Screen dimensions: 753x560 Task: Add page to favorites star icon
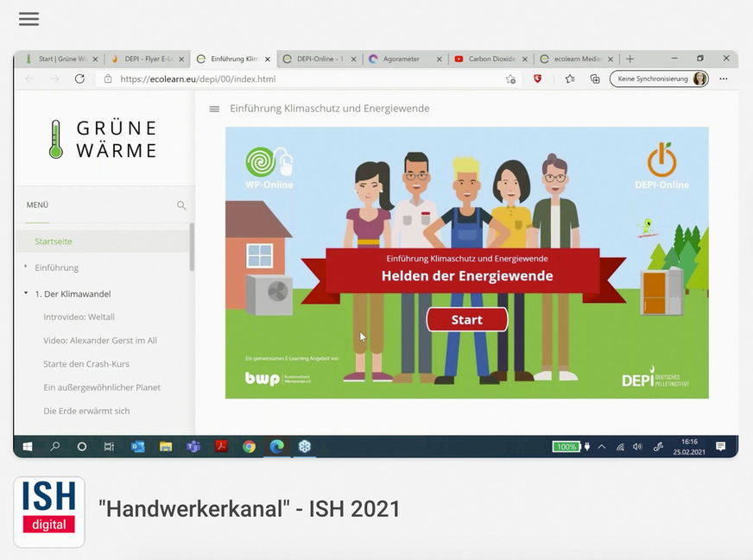pos(510,79)
